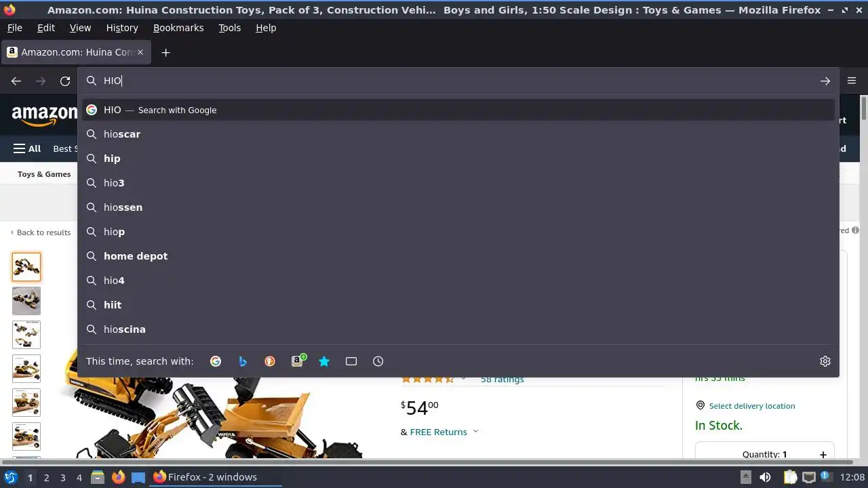Viewport: 868px width, 488px height.
Task: Open network tray icon
Action: pyautogui.click(x=809, y=477)
